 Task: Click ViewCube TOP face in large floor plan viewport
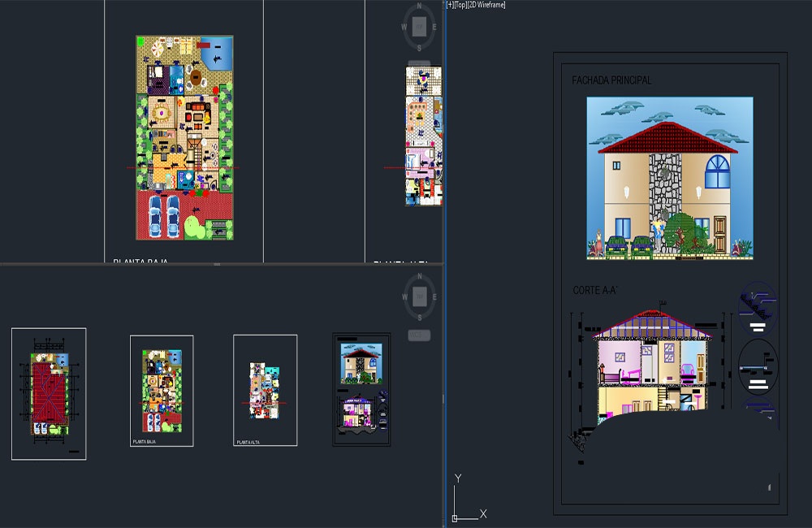click(420, 27)
